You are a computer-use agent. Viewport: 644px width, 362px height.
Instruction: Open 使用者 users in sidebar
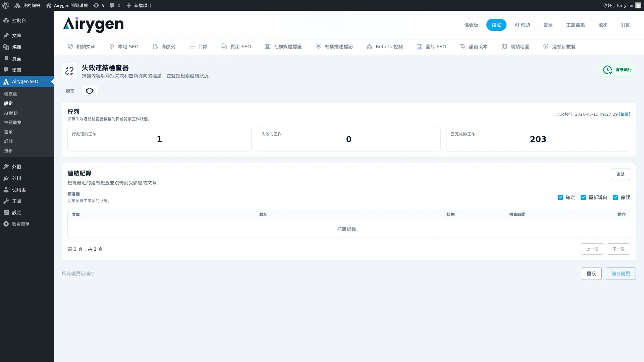tap(27, 190)
